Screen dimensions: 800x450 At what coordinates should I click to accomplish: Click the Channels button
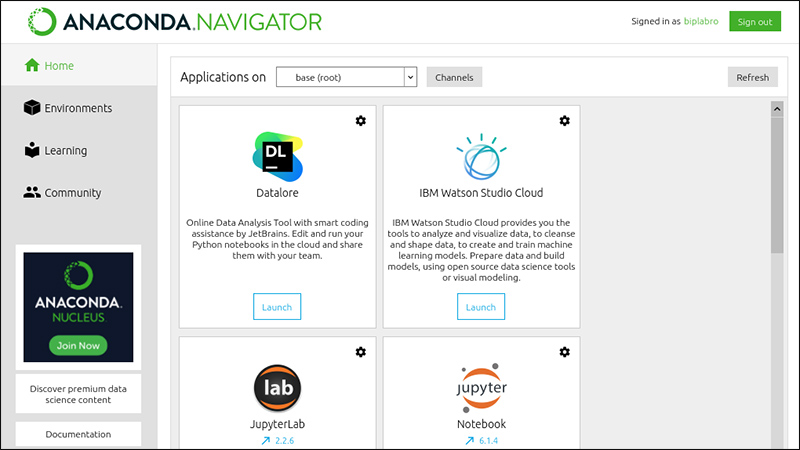pos(454,77)
